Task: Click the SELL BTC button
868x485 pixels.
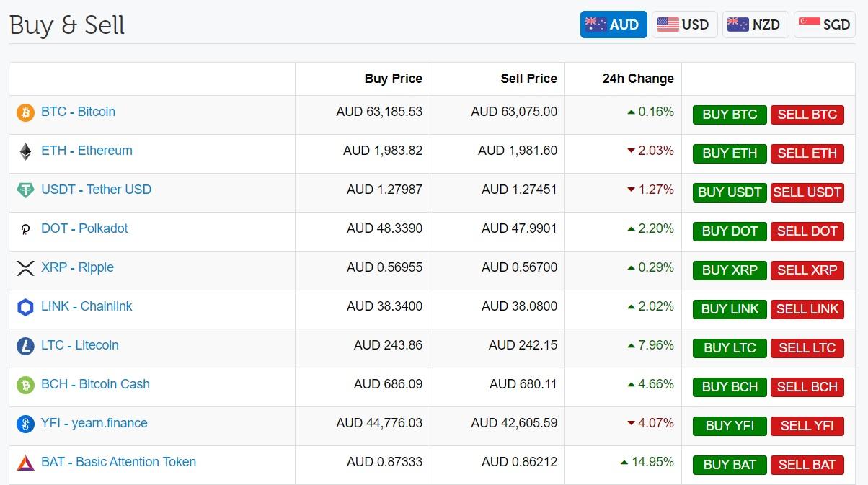Action: (x=807, y=115)
